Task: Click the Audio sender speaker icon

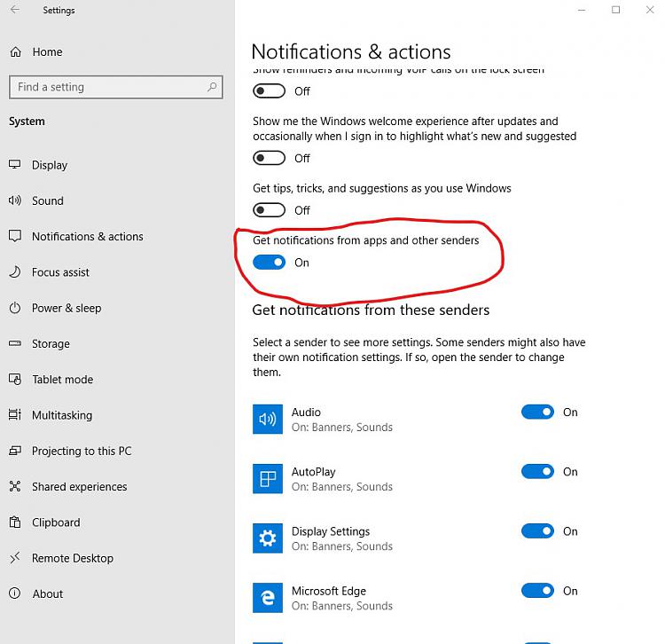Action: coord(268,420)
